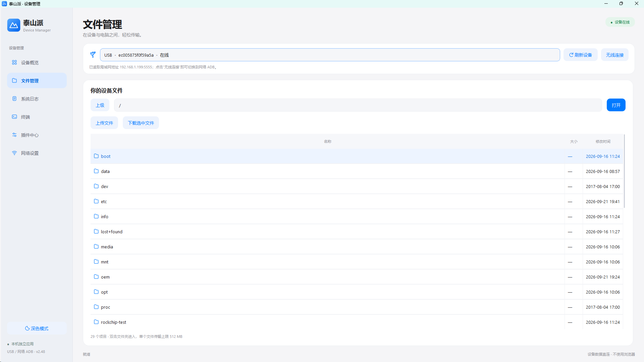The width and height of the screenshot is (644, 362).
Task: Click the 文件管理 folder icon in sidebar
Action: click(x=14, y=80)
